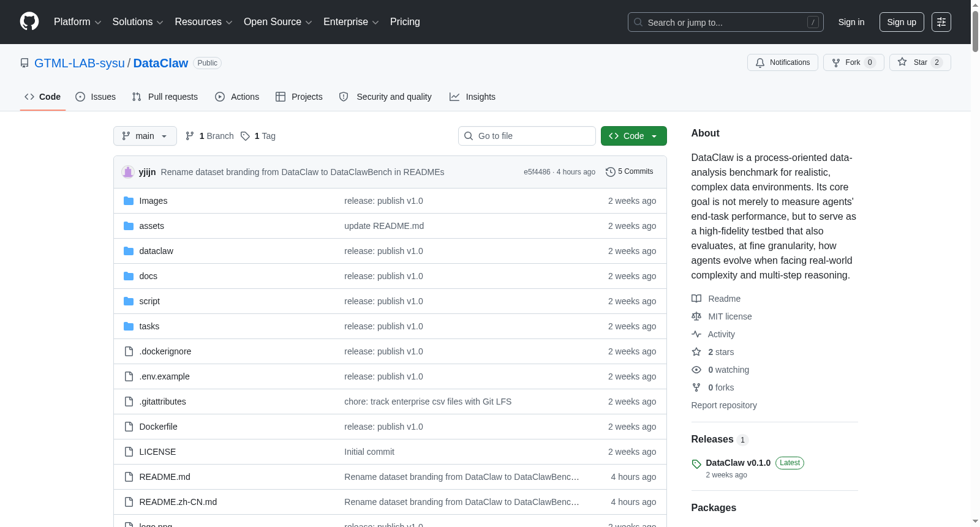This screenshot has width=980, height=527.
Task: Open the chore: track enterprise csv files commit message
Action: coord(428,402)
